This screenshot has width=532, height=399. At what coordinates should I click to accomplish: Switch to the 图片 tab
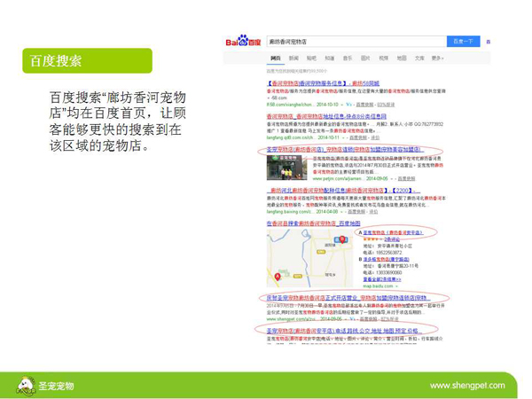point(365,58)
